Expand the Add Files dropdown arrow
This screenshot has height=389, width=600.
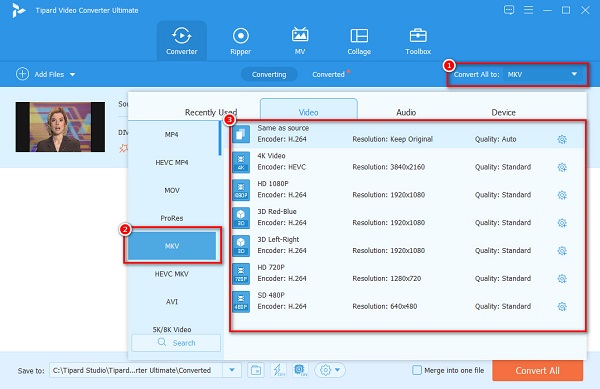72,75
